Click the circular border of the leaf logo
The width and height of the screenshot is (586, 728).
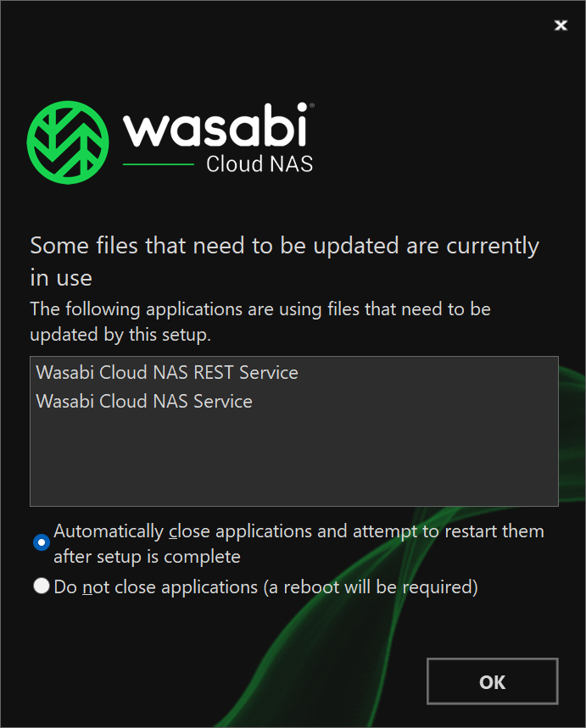(x=68, y=104)
